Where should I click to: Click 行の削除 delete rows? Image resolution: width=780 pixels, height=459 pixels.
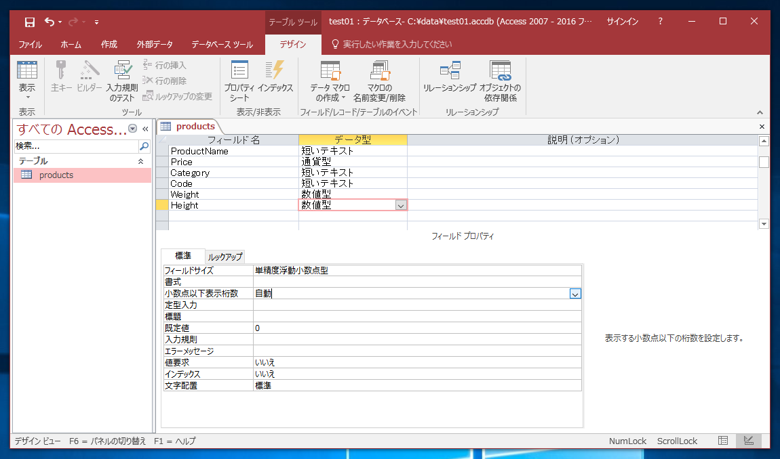click(165, 81)
